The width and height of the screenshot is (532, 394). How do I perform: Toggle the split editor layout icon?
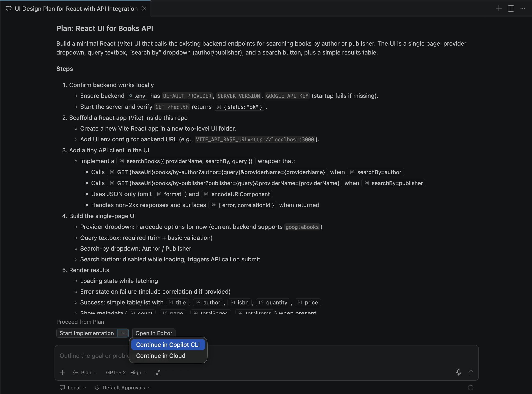511,8
